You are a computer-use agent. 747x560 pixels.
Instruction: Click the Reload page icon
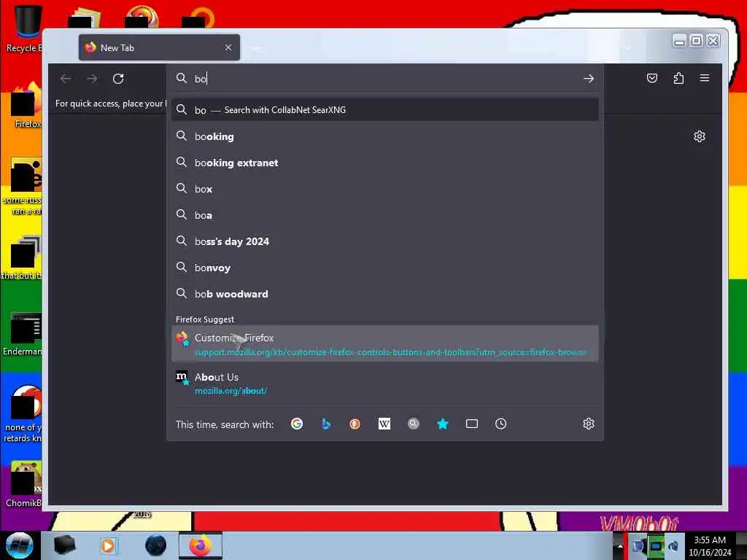[x=118, y=79]
